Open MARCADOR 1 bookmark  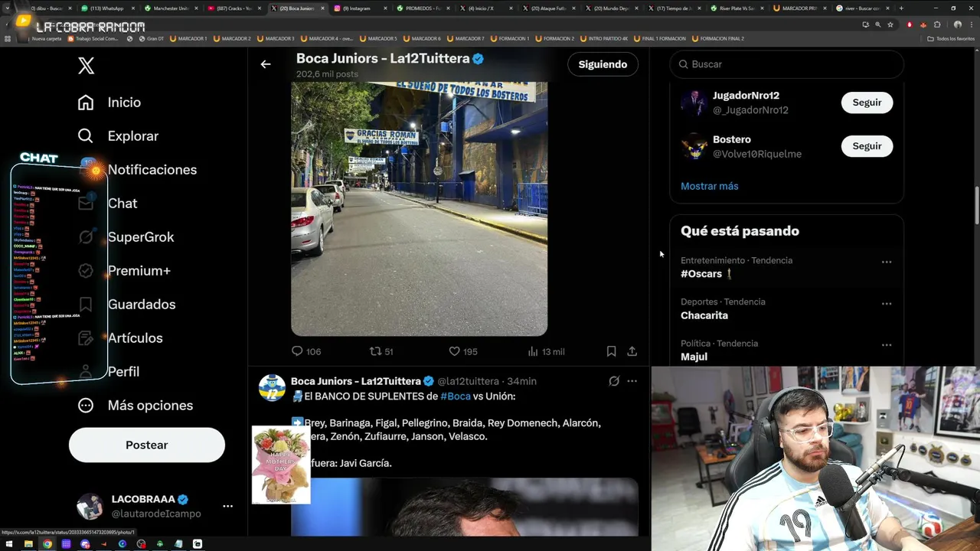188,38
